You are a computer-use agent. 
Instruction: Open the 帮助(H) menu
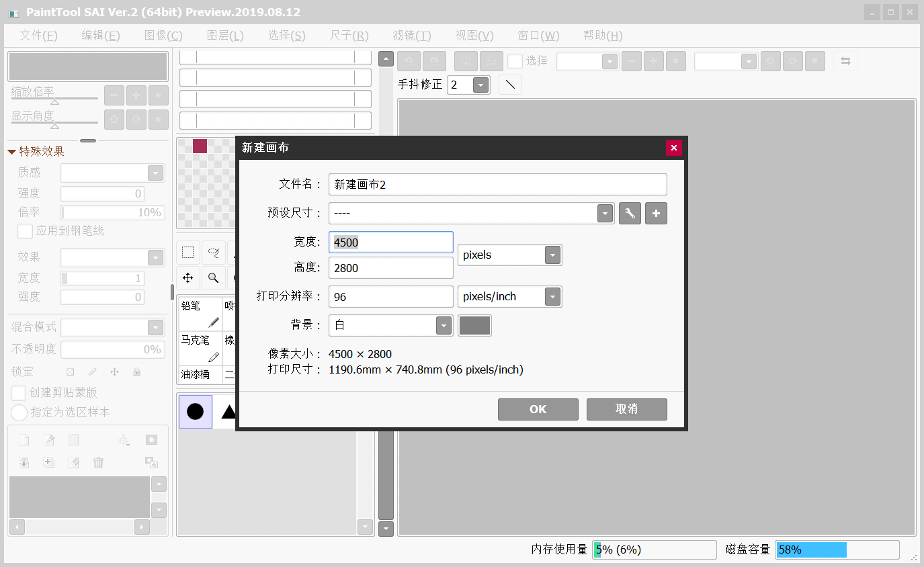point(603,36)
